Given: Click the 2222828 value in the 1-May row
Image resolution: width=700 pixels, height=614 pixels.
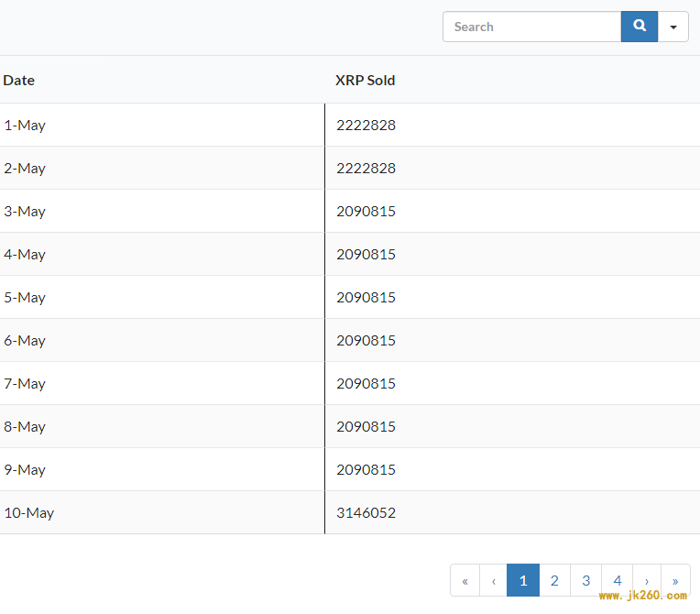Looking at the screenshot, I should tap(366, 125).
